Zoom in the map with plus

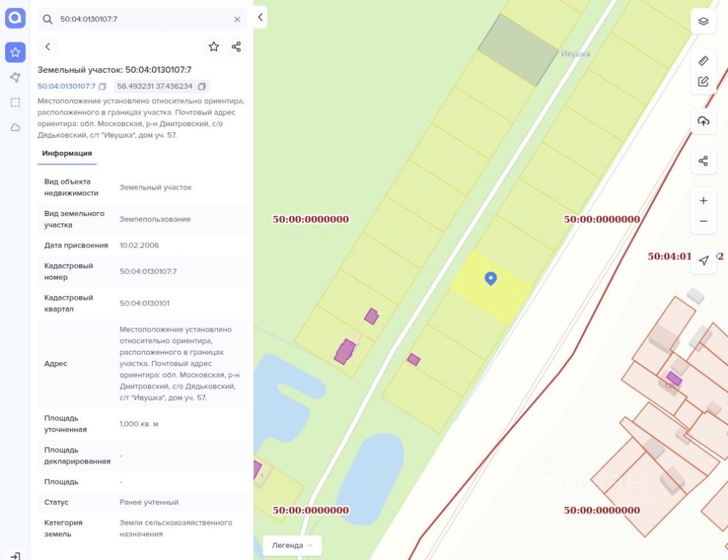[704, 201]
